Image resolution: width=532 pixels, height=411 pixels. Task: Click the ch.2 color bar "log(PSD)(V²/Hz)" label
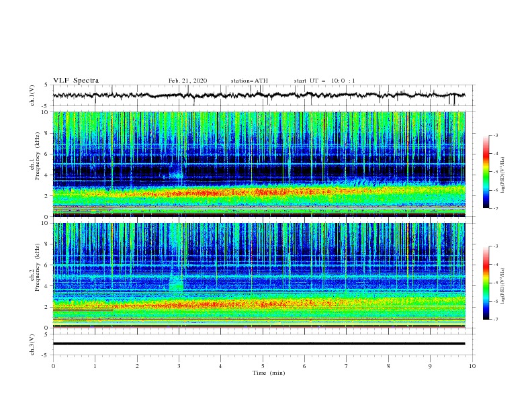click(x=504, y=286)
